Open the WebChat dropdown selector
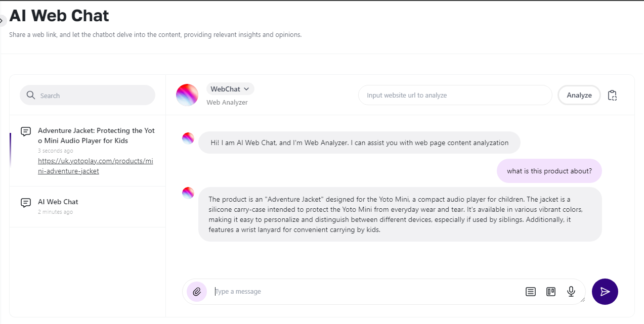 coord(230,89)
